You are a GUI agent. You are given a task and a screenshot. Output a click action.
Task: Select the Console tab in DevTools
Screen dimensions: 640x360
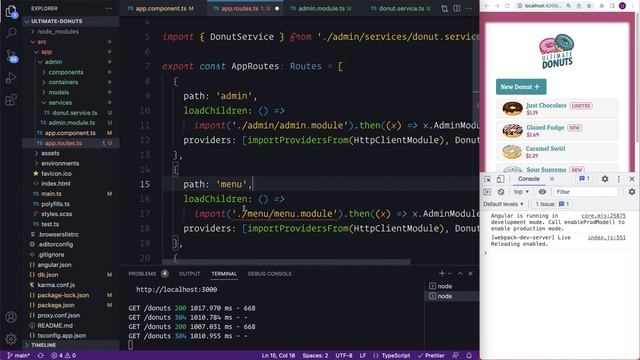click(529, 179)
